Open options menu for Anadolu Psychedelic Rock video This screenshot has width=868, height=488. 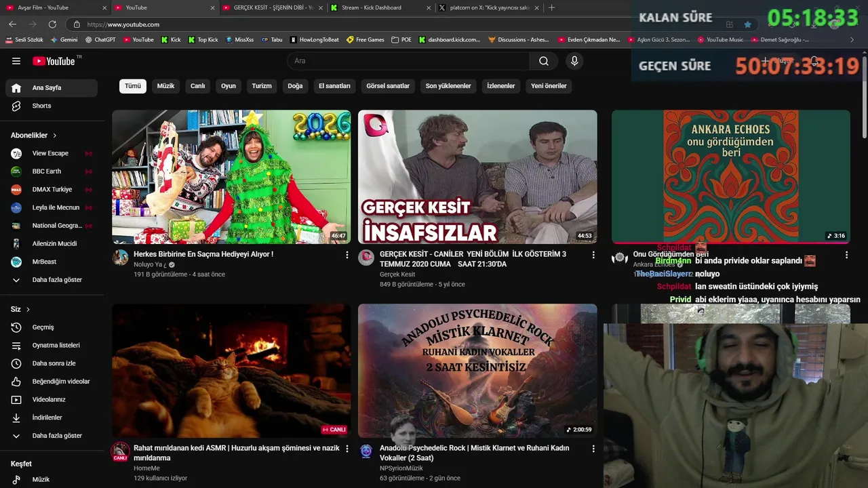[593, 449]
